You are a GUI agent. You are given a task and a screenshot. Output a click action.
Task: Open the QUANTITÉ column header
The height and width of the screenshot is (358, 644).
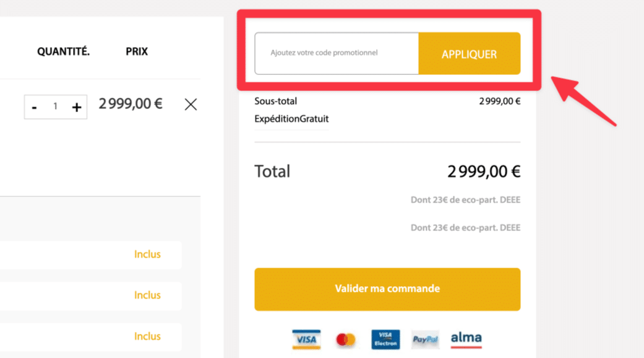[63, 51]
